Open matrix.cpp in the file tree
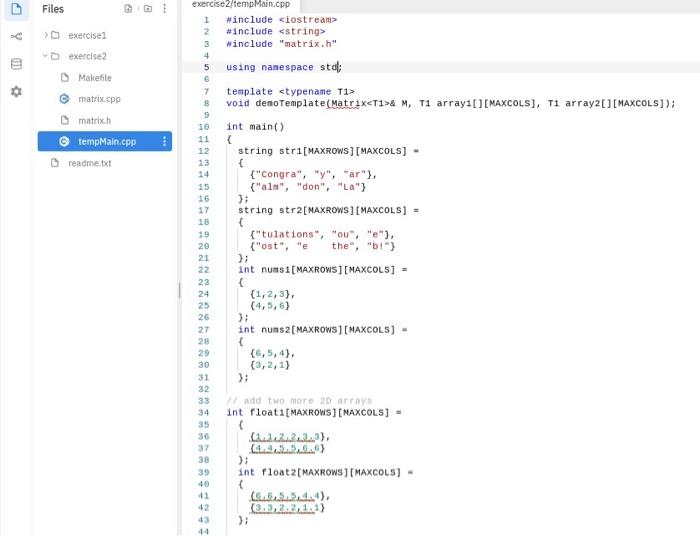700x536 pixels. click(99, 99)
